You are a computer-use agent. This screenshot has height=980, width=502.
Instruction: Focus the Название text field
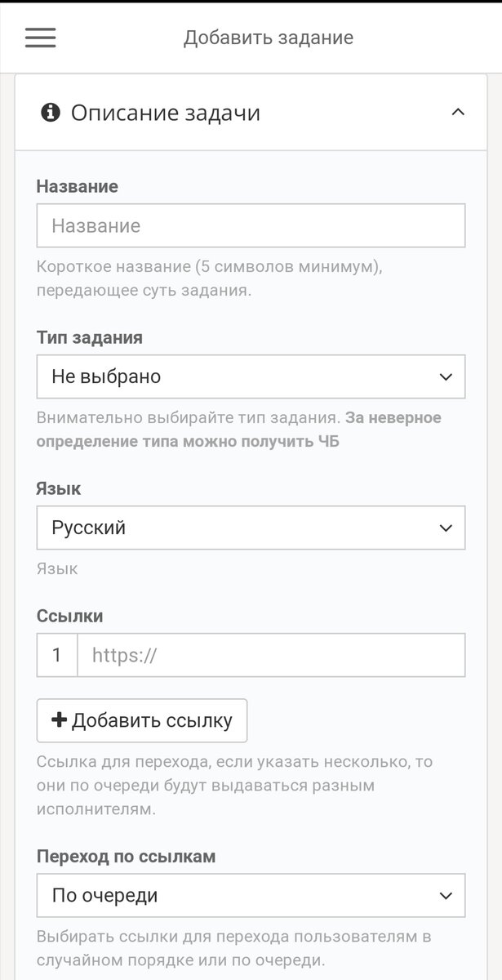point(251,225)
